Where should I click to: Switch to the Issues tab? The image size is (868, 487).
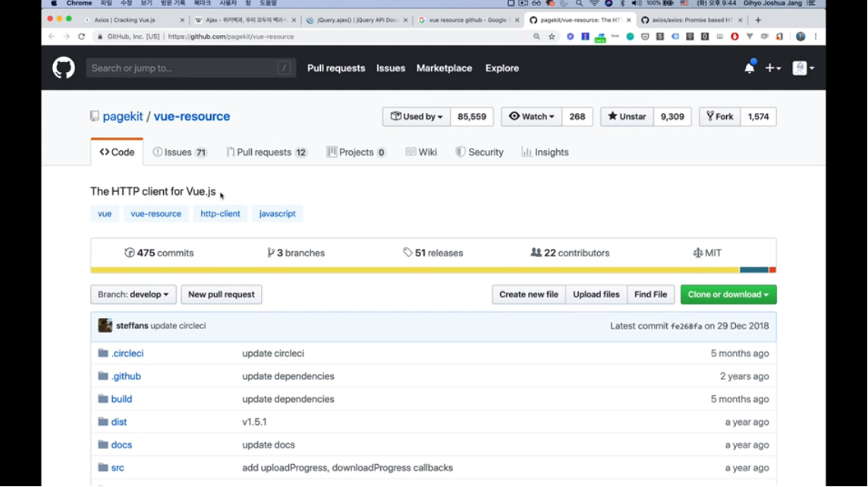tap(179, 152)
